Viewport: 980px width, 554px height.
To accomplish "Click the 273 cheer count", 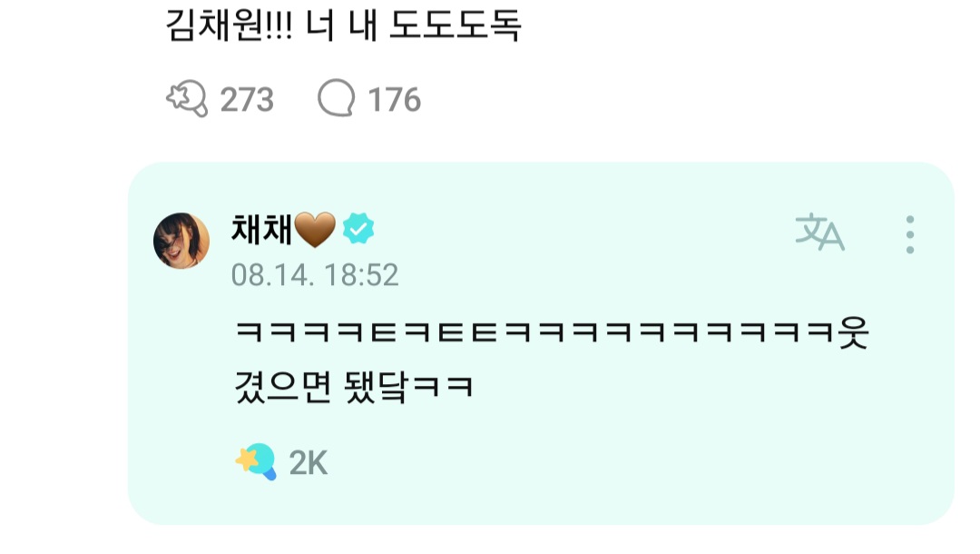I will pos(247,99).
